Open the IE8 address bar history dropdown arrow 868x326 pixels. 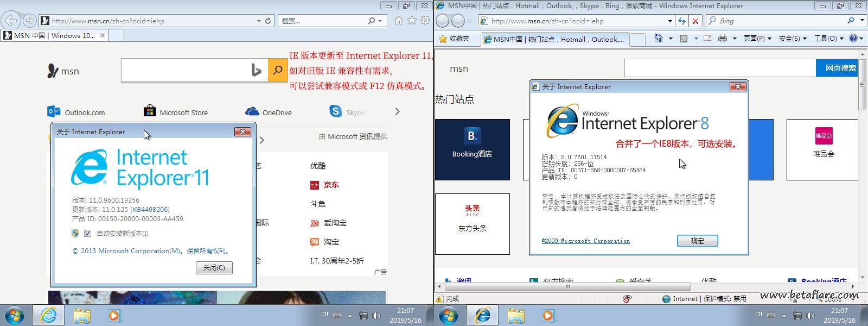(x=670, y=21)
